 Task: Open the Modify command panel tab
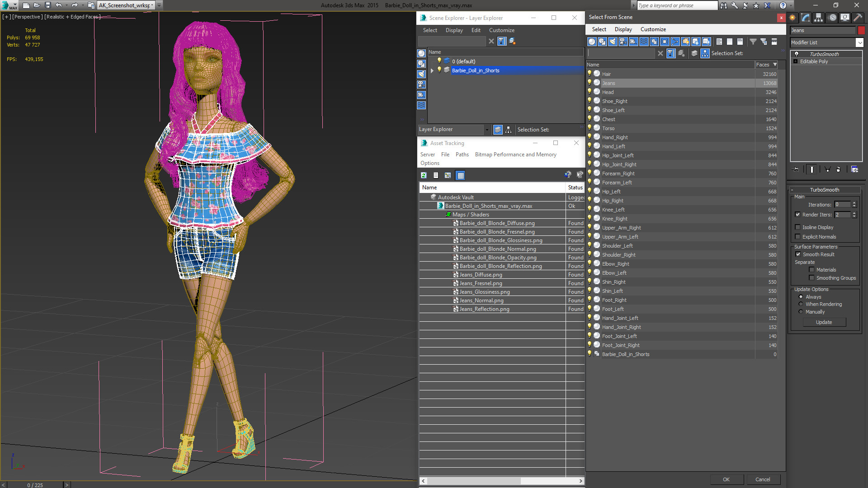[x=806, y=18]
